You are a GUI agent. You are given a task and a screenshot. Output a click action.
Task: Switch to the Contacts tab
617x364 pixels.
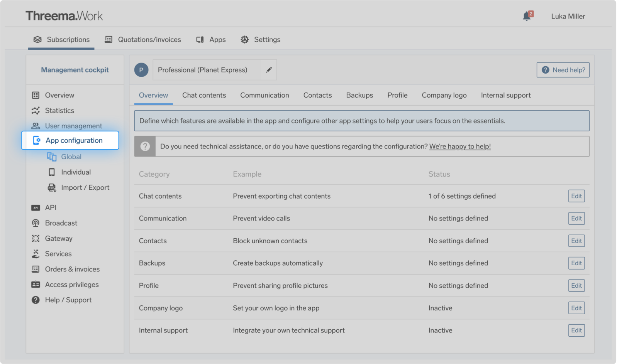click(317, 95)
